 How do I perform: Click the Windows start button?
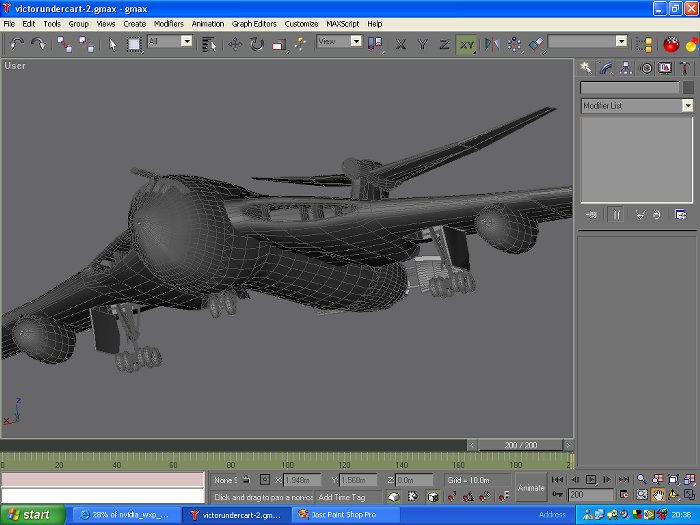click(x=32, y=515)
